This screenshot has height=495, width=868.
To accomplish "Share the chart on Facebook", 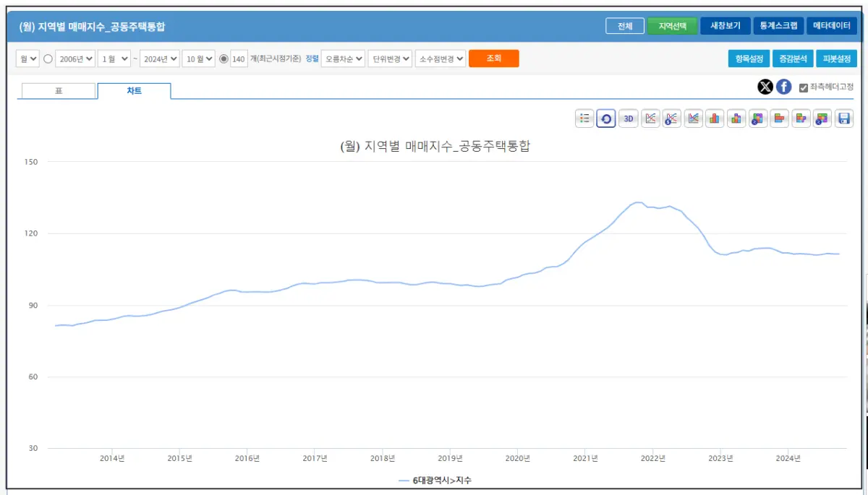I will tap(783, 87).
